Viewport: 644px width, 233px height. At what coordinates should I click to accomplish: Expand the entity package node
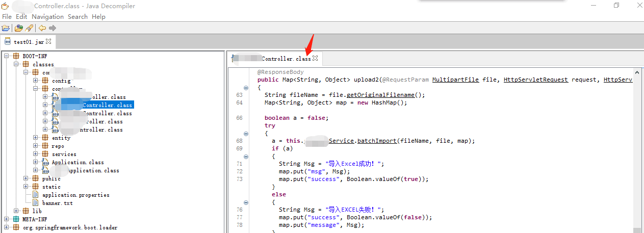tap(36, 138)
